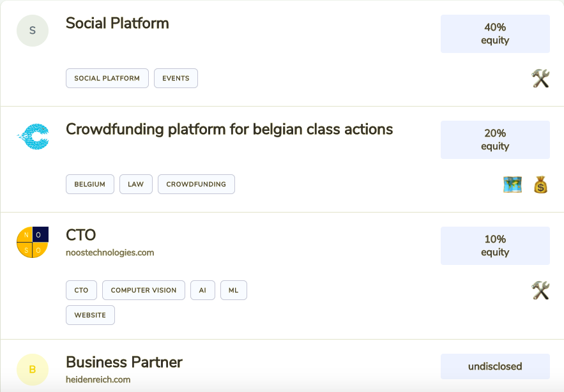The image size is (564, 392).
Task: Select the BELGIUM tag
Action: click(89, 185)
